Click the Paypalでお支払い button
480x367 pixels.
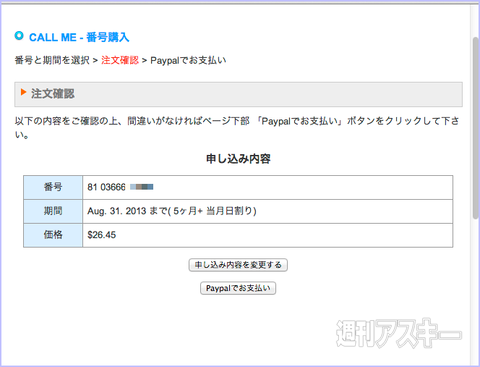pyautogui.click(x=238, y=288)
